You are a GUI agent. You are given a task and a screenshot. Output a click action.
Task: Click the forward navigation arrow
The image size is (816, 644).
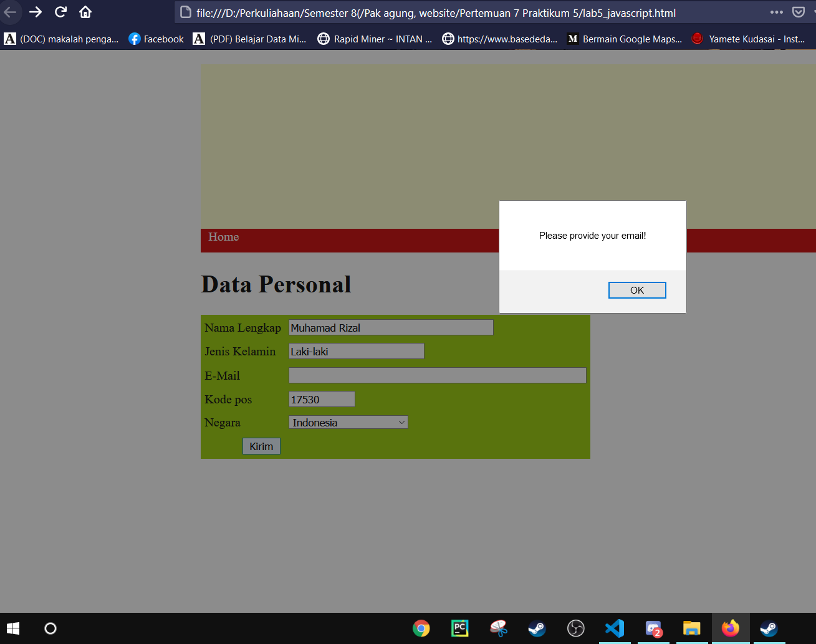pos(36,12)
